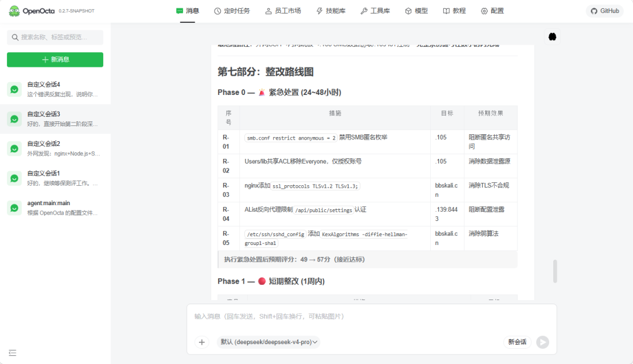Screen dimensions: 633x364
Task: Switch to 技能库 tab
Action: pyautogui.click(x=331, y=11)
